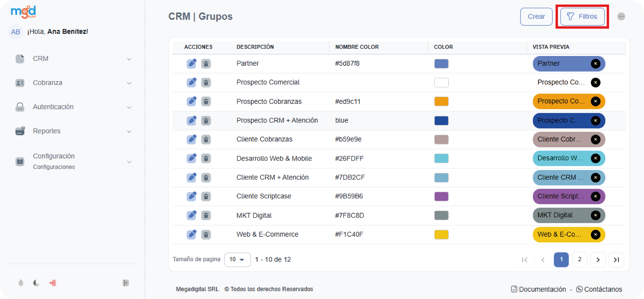This screenshot has width=644, height=299.
Task: Open the page size dropdown
Action: click(237, 259)
